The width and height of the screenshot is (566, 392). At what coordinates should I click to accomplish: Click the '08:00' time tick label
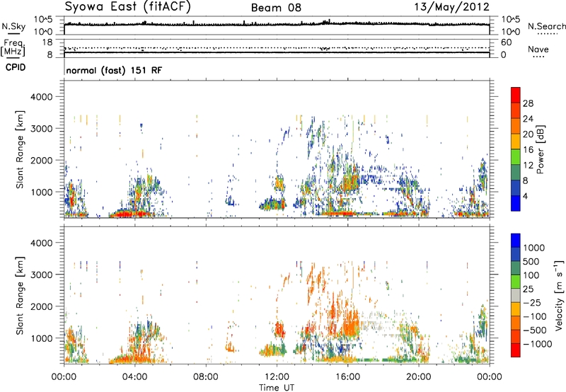click(206, 377)
